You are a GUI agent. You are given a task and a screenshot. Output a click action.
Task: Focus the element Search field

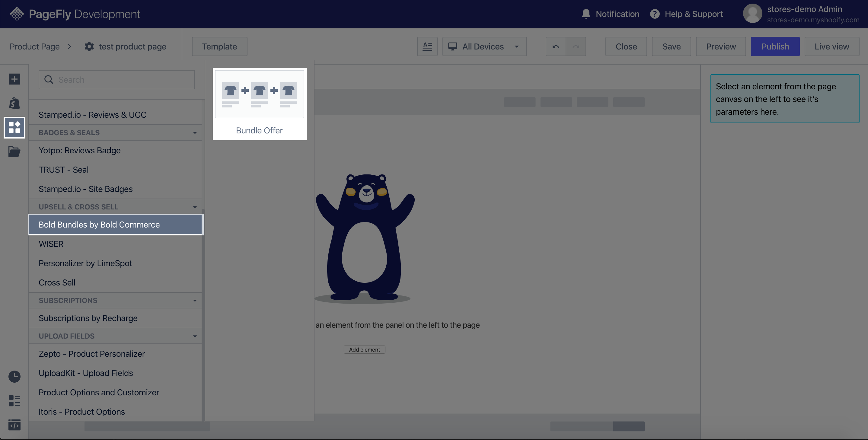[116, 79]
